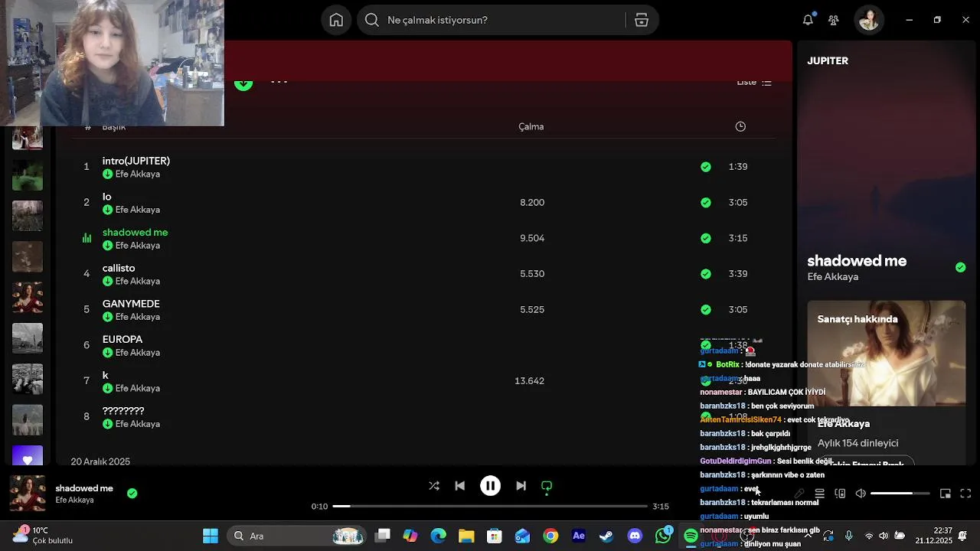Open shadowed me title in right panel
Image resolution: width=980 pixels, height=551 pixels.
pos(857,261)
